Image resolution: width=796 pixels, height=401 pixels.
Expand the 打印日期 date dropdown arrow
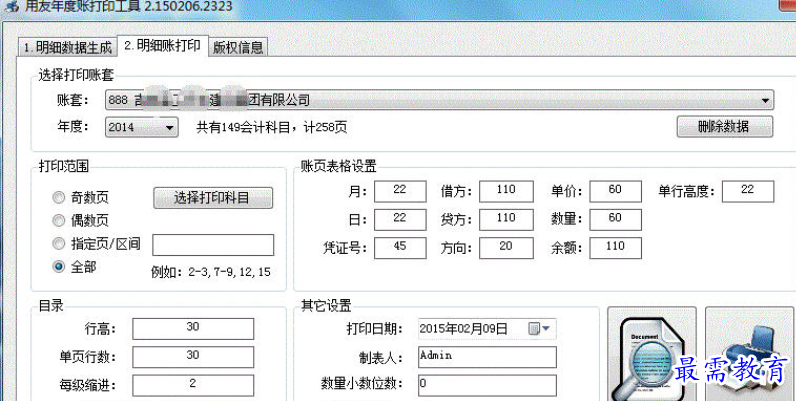pyautogui.click(x=546, y=329)
